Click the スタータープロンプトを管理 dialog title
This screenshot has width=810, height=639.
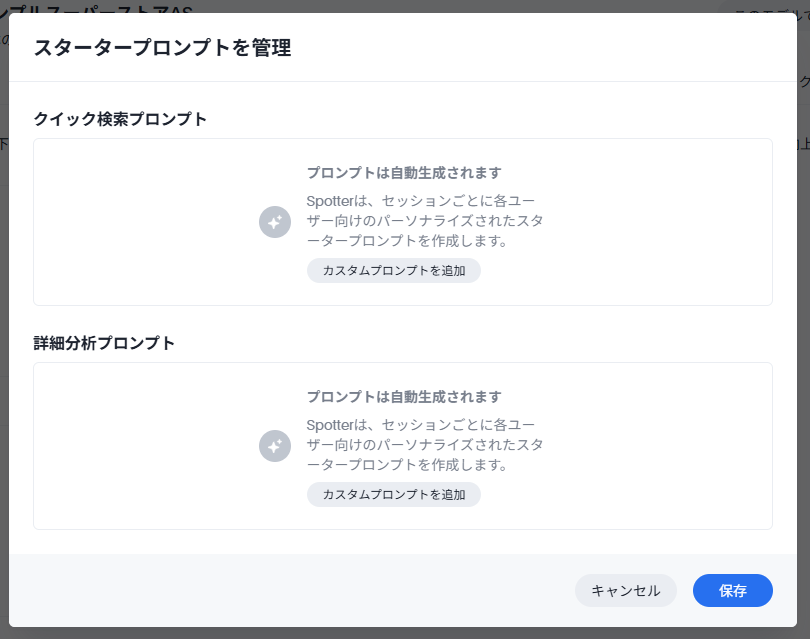[x=162, y=48]
